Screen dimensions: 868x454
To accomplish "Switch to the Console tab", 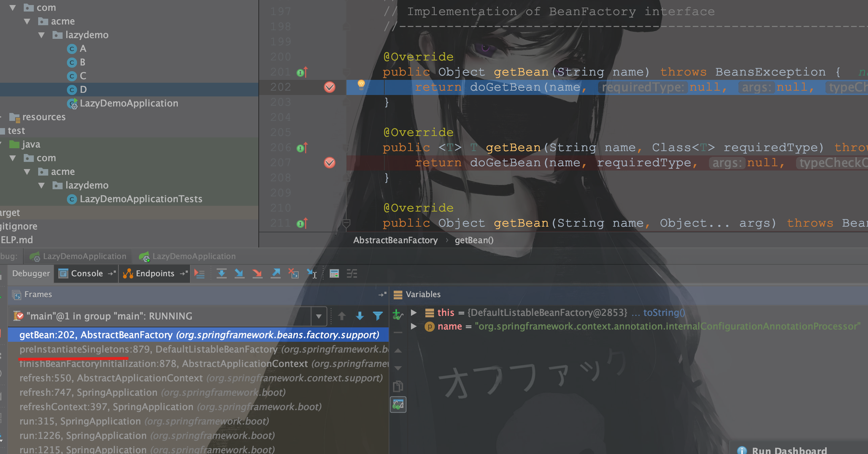I will coord(86,274).
